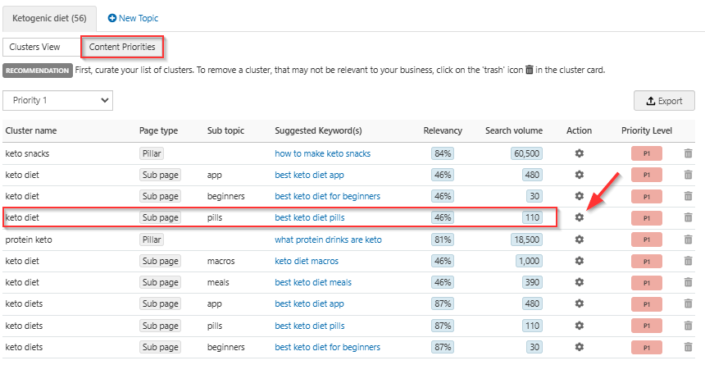
Task: Select the 84% relevancy value
Action: coord(443,153)
